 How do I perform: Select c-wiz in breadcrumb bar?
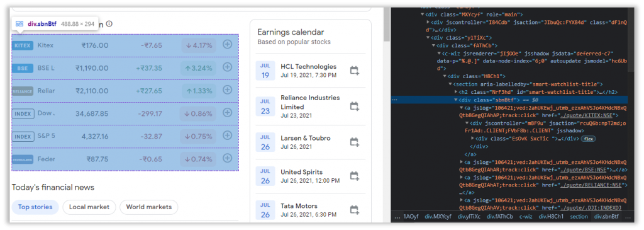coord(526,217)
